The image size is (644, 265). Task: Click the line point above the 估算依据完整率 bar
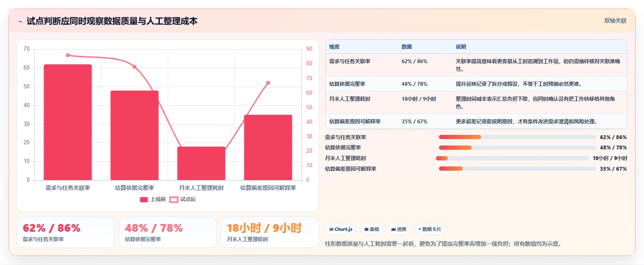pyautogui.click(x=135, y=67)
